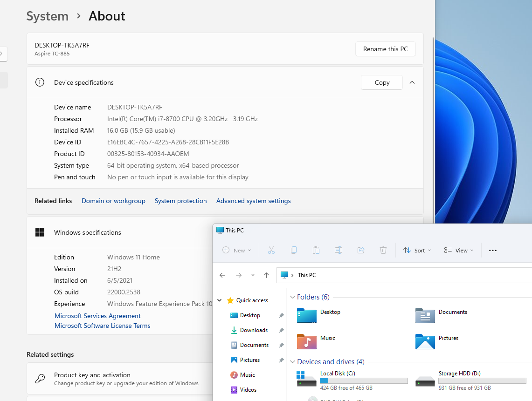
Task: Open the Pictures folder icon under Folders
Action: coord(425,341)
